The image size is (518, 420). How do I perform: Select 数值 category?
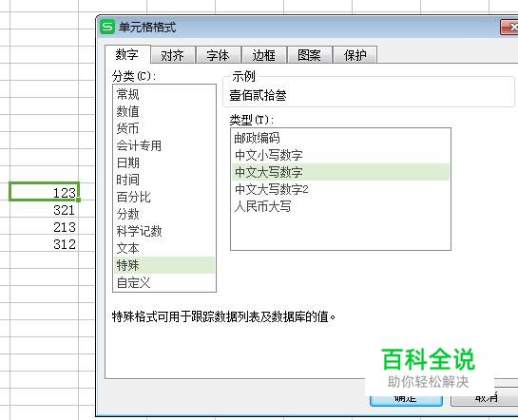click(x=164, y=111)
